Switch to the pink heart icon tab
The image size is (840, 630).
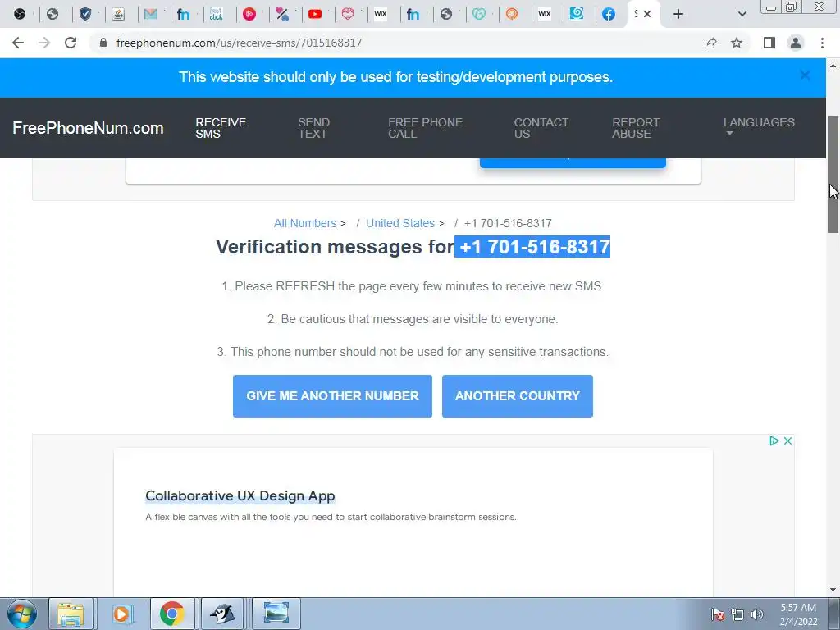click(x=348, y=14)
